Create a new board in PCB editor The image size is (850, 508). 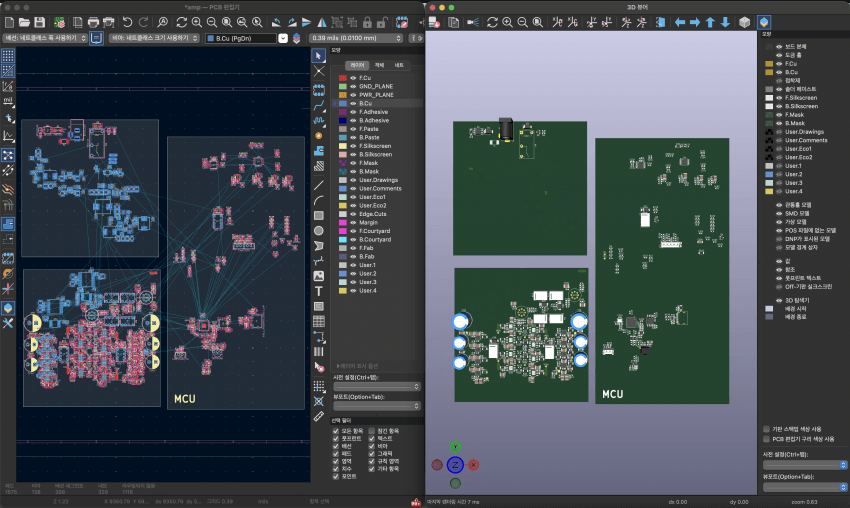9,22
